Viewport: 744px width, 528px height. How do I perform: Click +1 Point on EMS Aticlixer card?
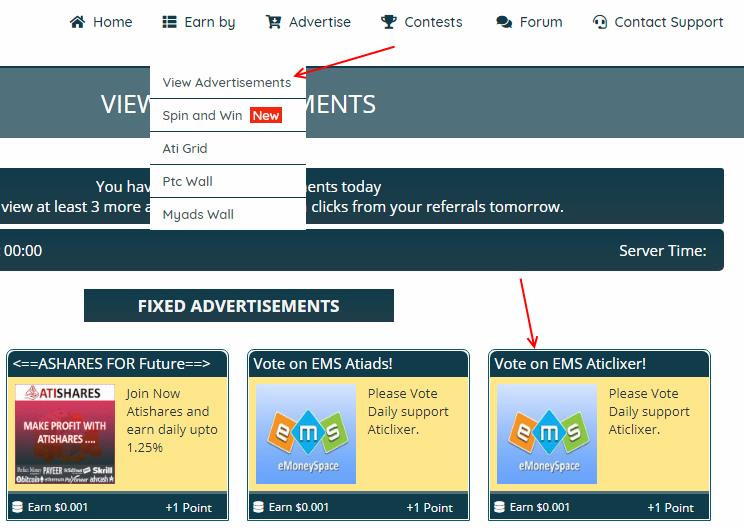[670, 508]
